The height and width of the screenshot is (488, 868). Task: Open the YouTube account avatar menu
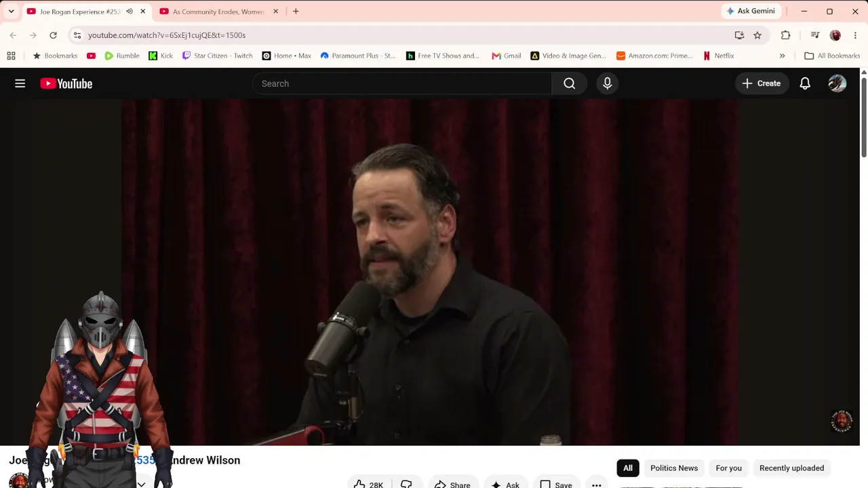click(x=837, y=83)
